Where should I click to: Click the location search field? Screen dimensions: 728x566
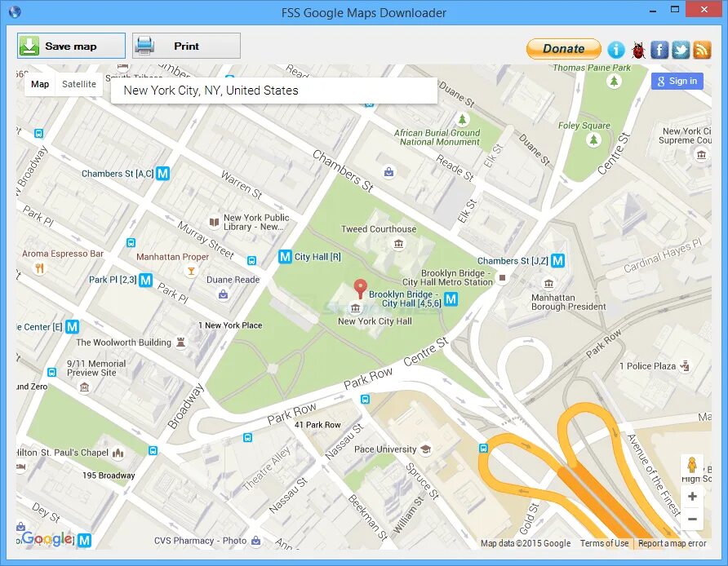point(274,91)
